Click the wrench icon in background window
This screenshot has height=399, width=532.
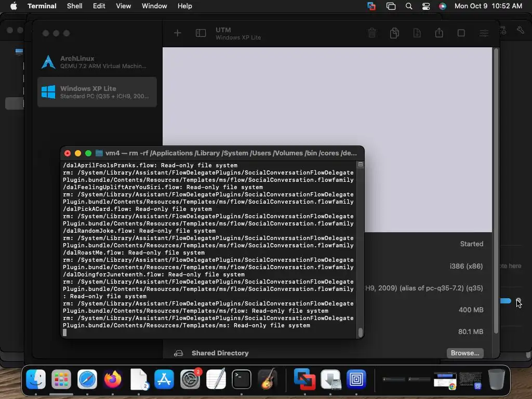[x=521, y=30]
